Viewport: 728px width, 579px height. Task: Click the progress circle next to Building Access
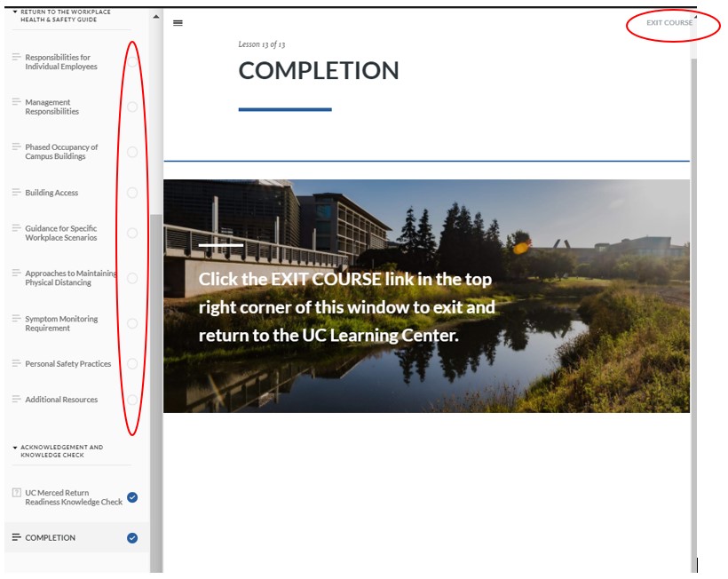pyautogui.click(x=132, y=193)
